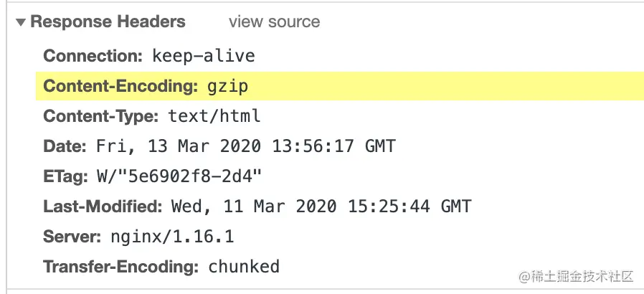This screenshot has height=294, width=644.
Task: Click the text/html value
Action: (x=214, y=116)
